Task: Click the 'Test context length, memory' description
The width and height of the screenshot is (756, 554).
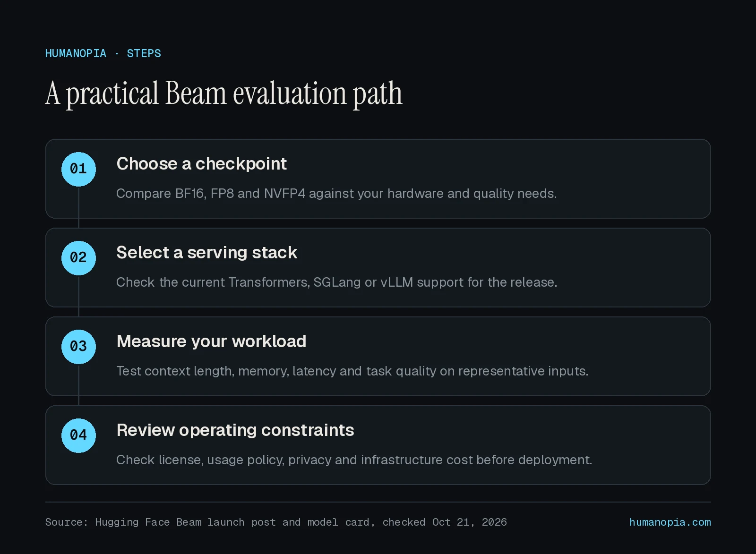Action: point(352,371)
